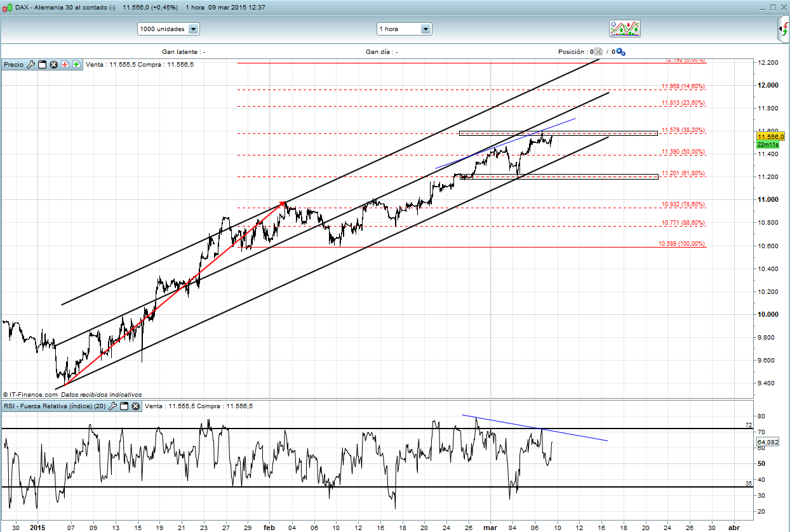Click the Precio panel label
Screen dimensions: 790x532
13,65
